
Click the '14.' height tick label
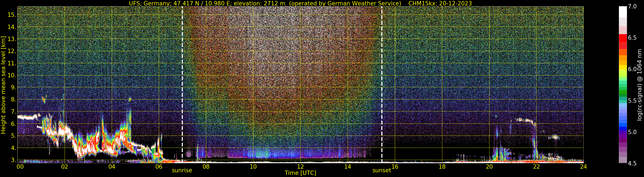(12, 27)
